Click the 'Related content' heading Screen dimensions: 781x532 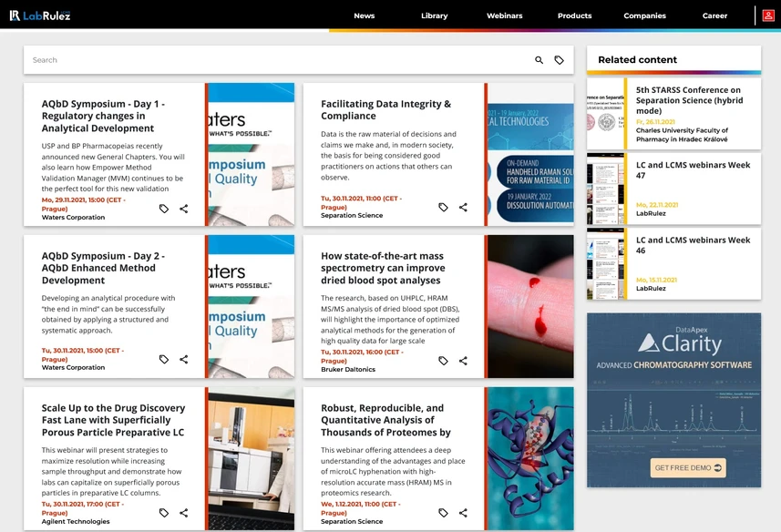pos(638,60)
